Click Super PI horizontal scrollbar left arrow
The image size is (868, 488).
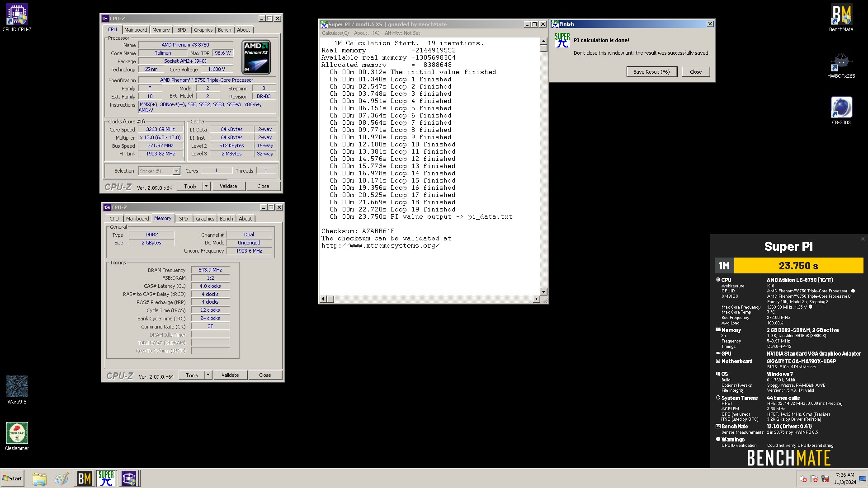(x=323, y=299)
